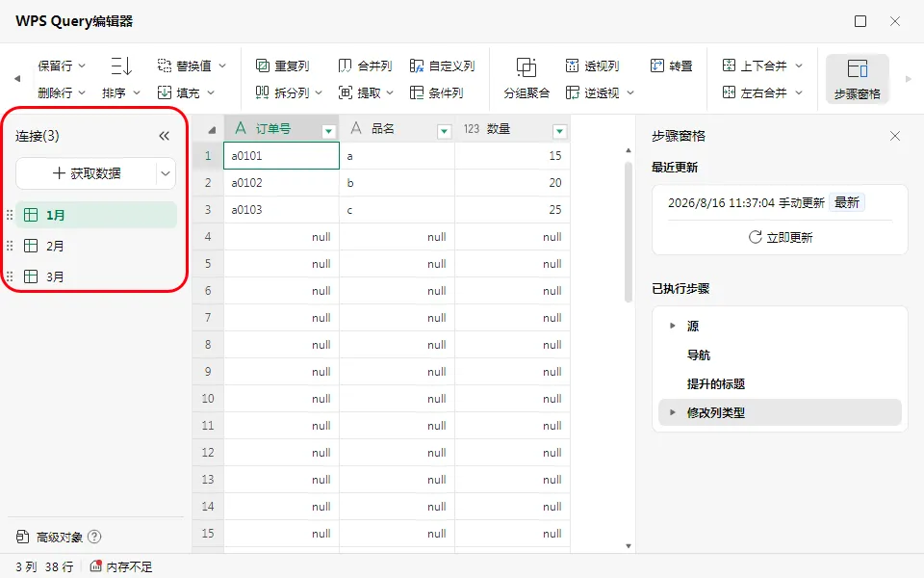Expand the 修改列类型 step
924x578 pixels.
[673, 412]
